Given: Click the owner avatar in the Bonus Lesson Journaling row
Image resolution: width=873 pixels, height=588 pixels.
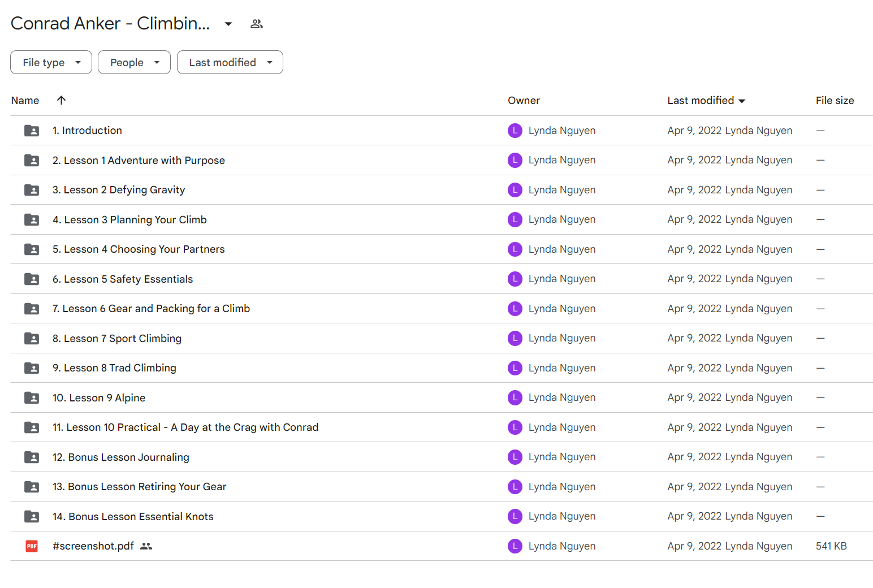Looking at the screenshot, I should coord(515,457).
